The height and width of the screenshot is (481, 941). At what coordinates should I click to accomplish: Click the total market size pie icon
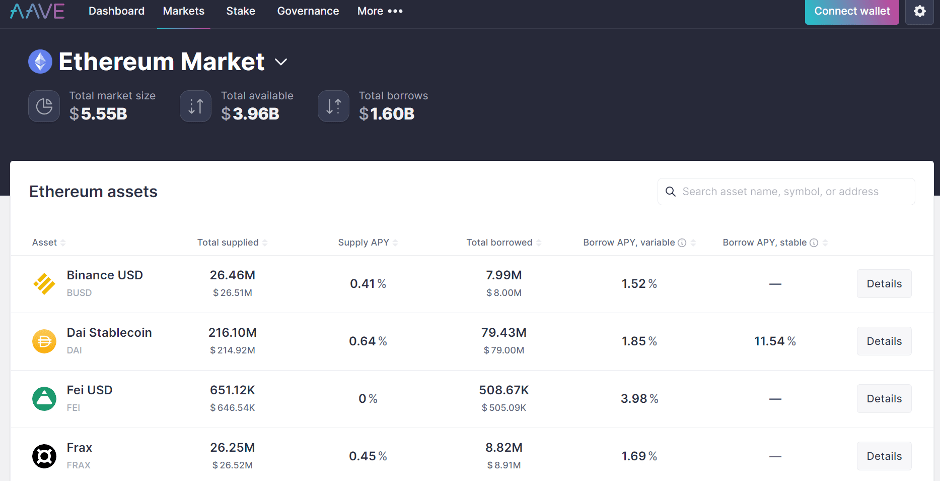44,106
